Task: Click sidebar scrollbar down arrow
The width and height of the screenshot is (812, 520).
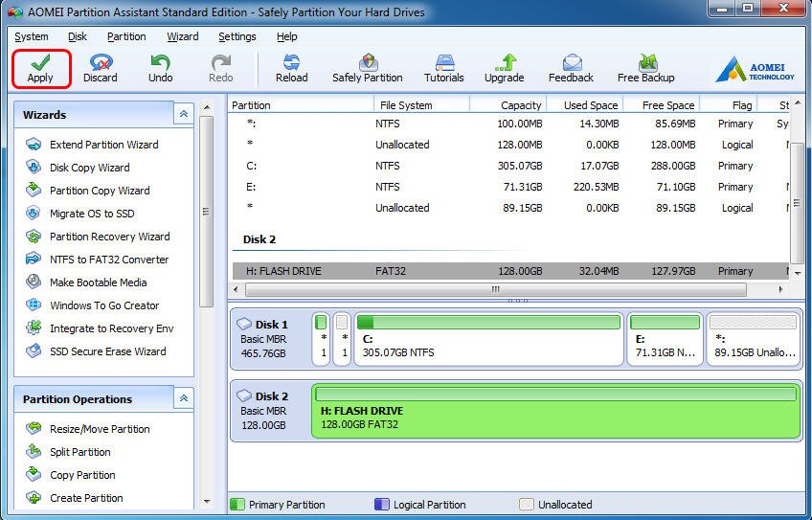Action: [x=207, y=502]
